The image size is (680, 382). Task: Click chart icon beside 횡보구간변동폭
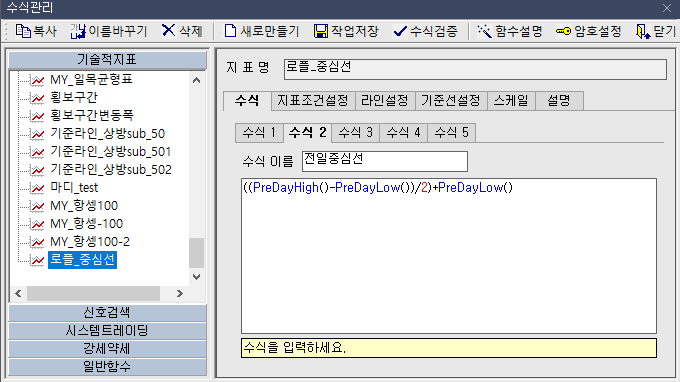pyautogui.click(x=38, y=116)
